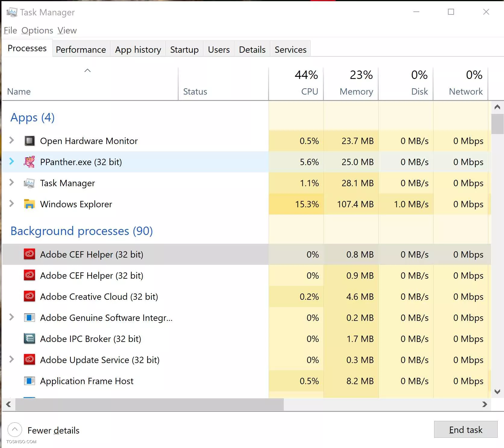Screen dimensions: 504x448
Task: Expand the Open Hardware Monitor process group
Action: coord(12,140)
